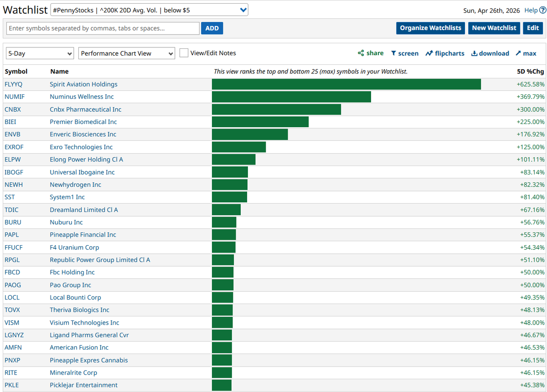
Task: Open the SST symbol link
Action: coord(10,197)
